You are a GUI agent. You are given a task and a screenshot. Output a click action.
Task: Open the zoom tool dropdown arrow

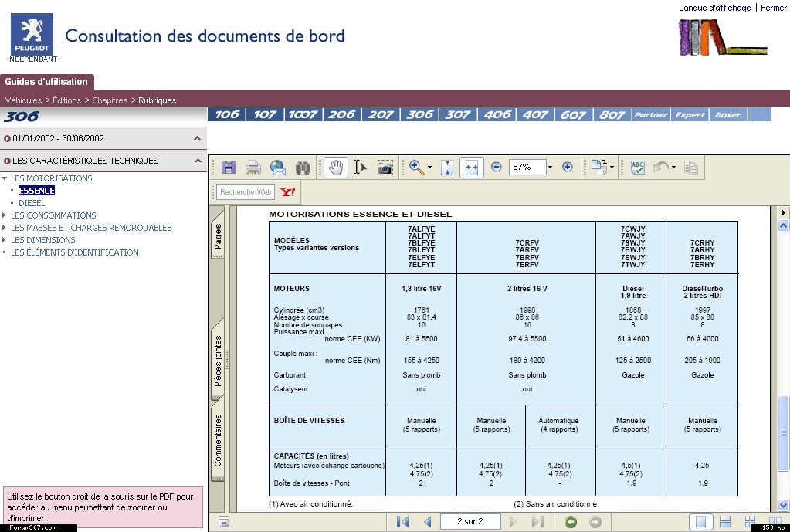click(x=430, y=168)
